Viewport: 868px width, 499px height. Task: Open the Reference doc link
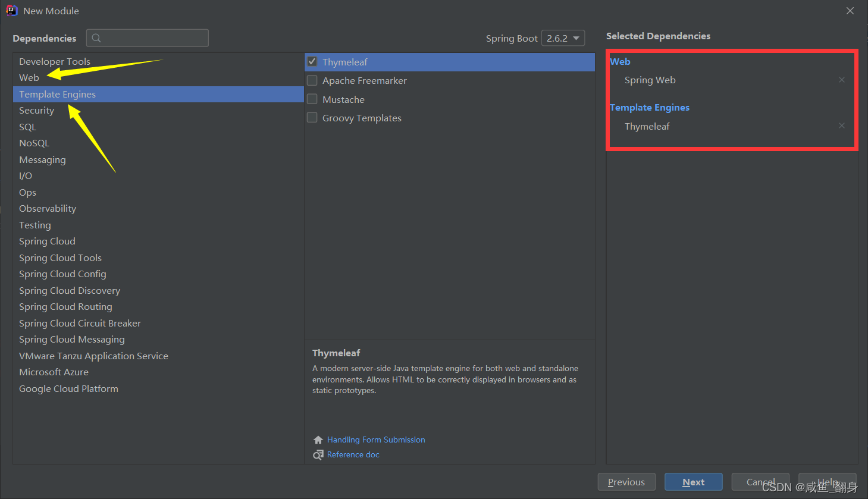[353, 455]
